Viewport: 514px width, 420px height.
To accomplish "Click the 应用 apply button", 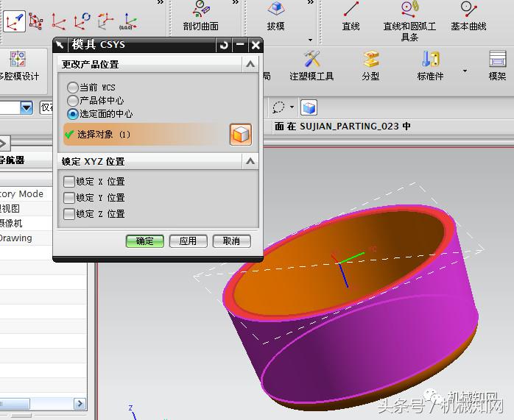I will point(189,241).
